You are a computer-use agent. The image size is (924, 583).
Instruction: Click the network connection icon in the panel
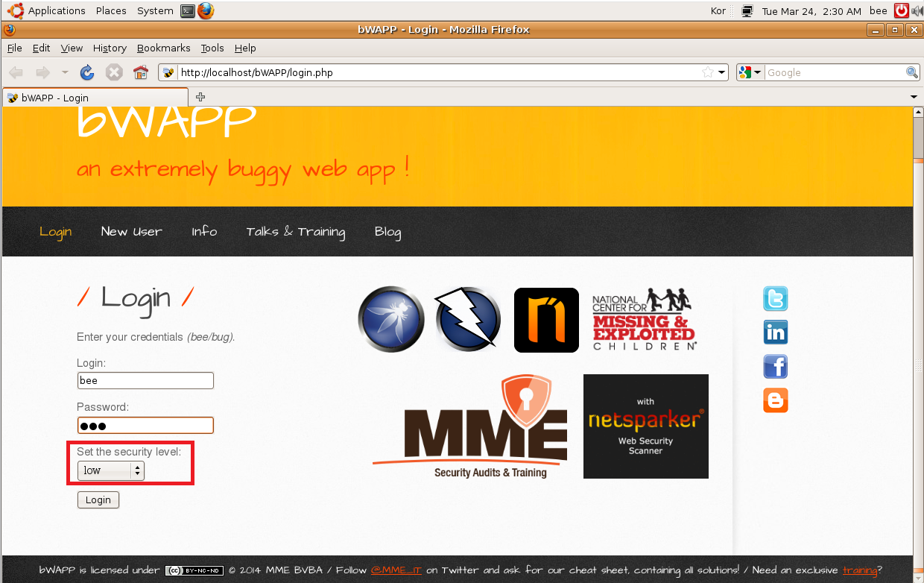[x=747, y=10]
